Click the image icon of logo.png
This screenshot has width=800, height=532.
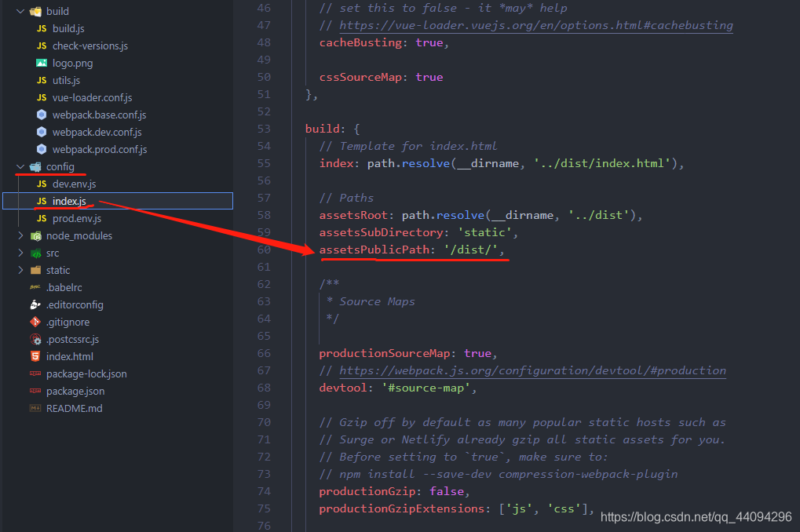coord(42,63)
